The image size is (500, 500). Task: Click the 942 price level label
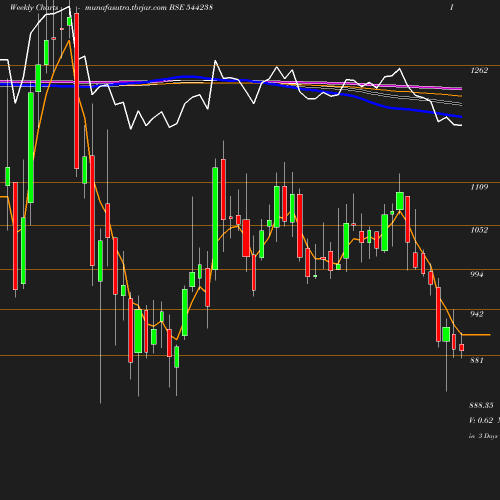(x=476, y=314)
